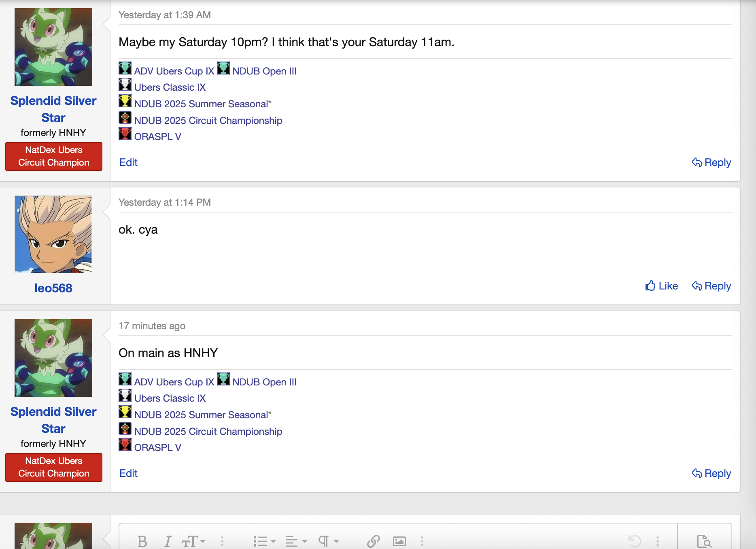The height and width of the screenshot is (549, 756).
Task: Open leo568's profile avatar
Action: (53, 234)
